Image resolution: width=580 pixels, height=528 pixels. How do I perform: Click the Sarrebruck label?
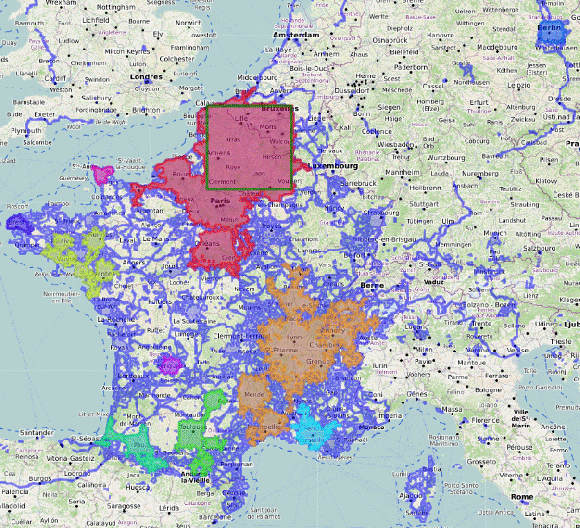coord(358,183)
